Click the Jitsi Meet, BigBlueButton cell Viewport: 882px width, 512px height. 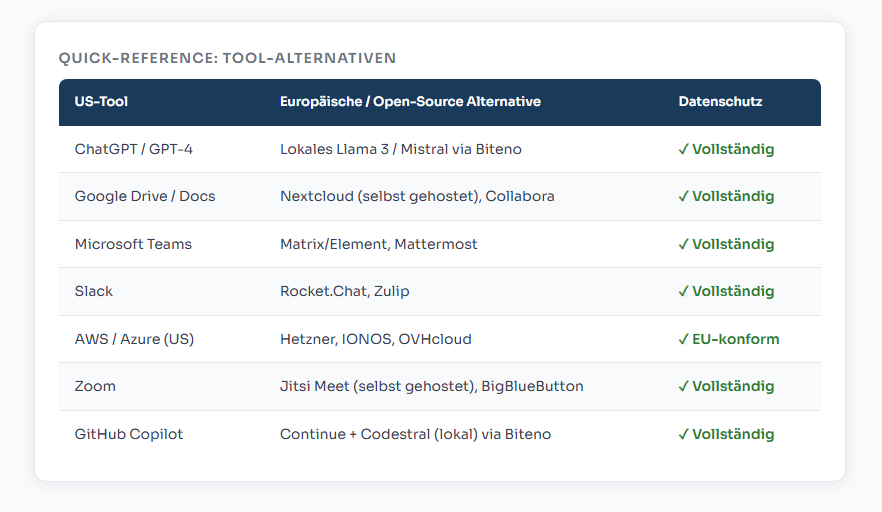(x=431, y=387)
